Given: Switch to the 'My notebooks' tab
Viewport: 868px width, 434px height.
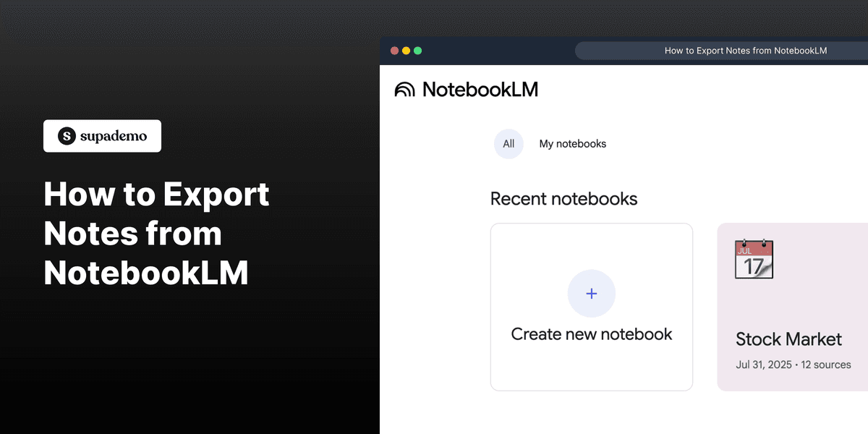Looking at the screenshot, I should tap(572, 143).
